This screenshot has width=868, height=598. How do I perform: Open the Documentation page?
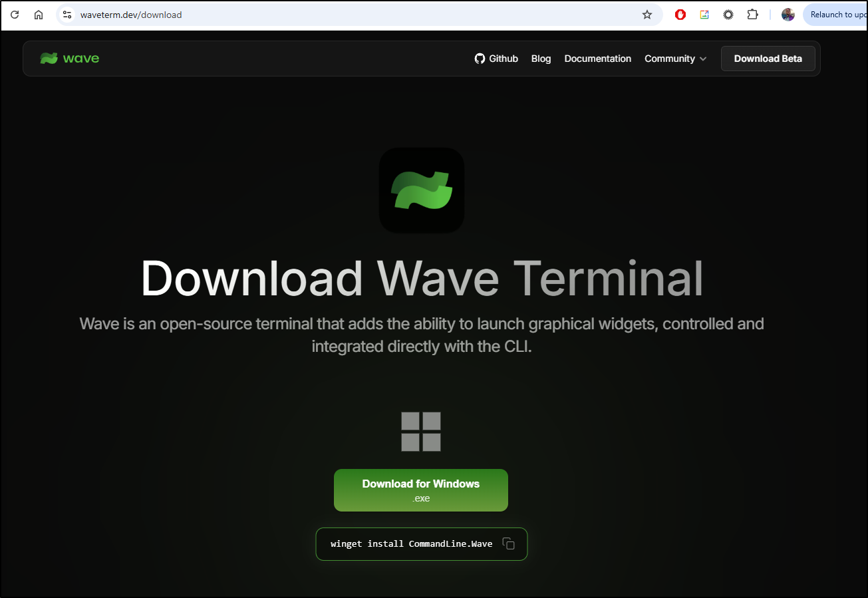598,59
